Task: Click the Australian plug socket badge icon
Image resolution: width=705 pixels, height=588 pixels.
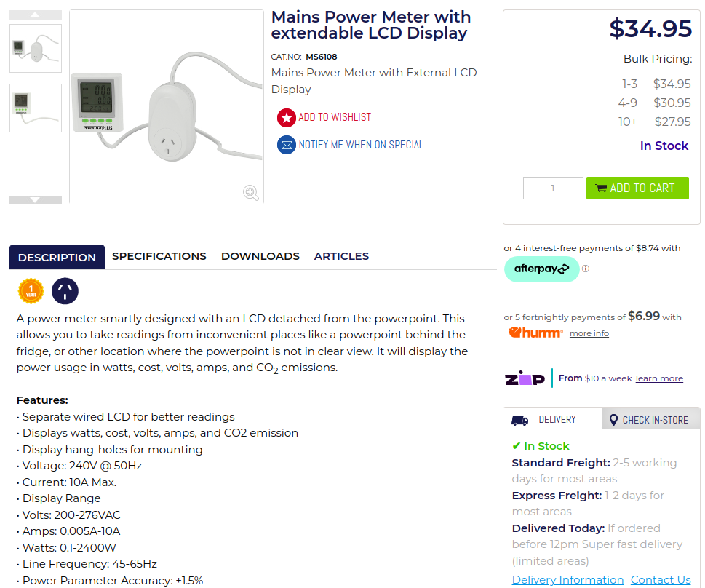Action: 65,291
